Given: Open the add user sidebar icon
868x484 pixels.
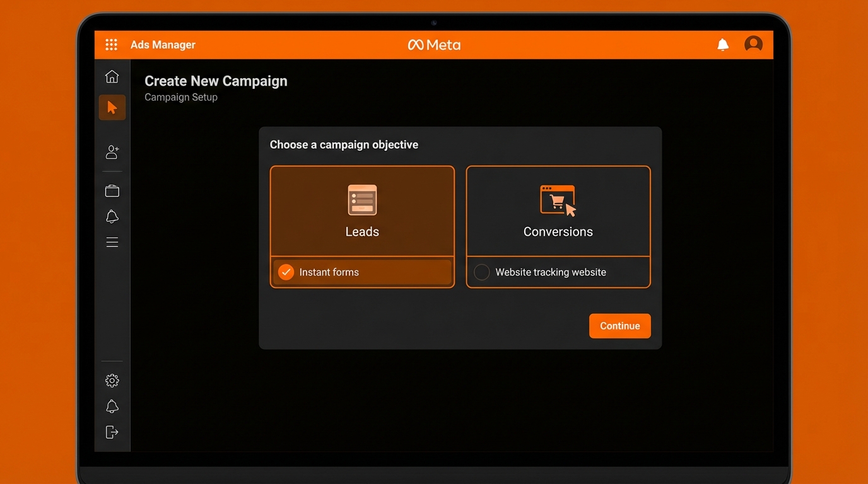Looking at the screenshot, I should pyautogui.click(x=112, y=152).
